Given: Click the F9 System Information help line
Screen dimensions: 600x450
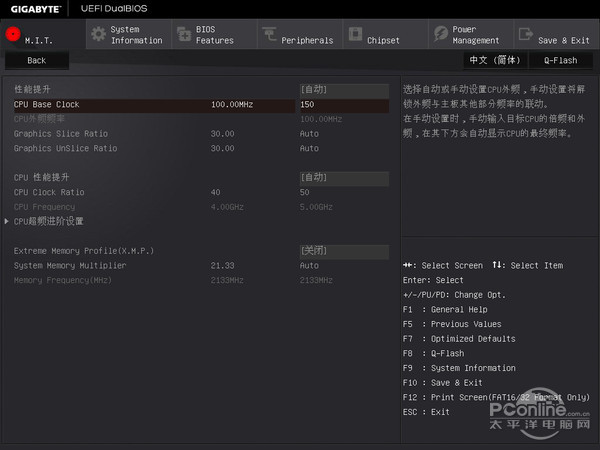Looking at the screenshot, I should pos(459,368).
